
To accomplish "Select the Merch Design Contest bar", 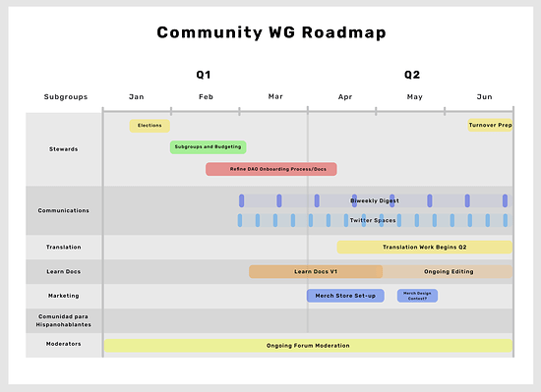I will (x=417, y=296).
